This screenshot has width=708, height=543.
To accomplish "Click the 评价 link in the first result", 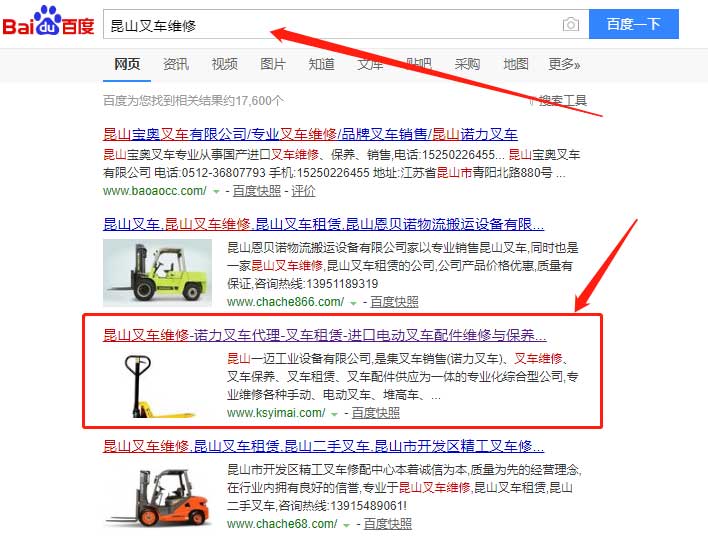I will [x=303, y=191].
